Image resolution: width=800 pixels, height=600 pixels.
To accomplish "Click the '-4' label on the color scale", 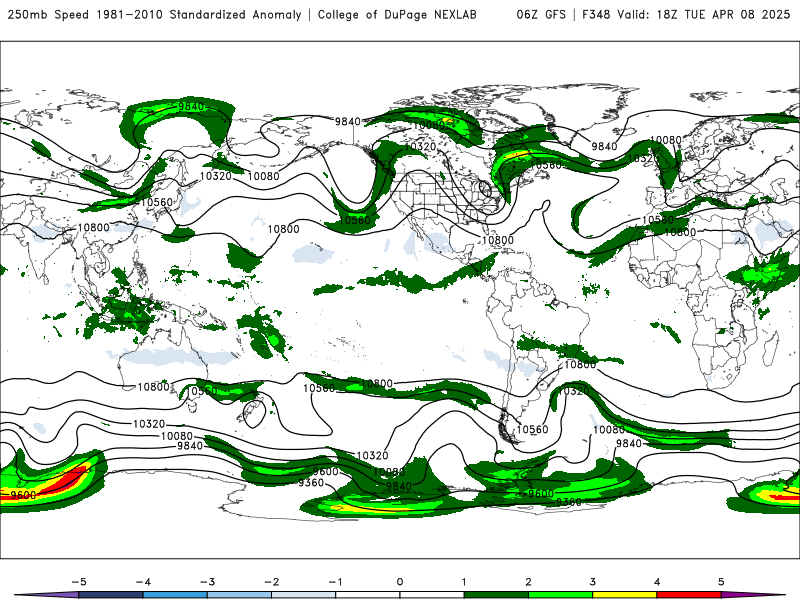I will click(143, 582).
